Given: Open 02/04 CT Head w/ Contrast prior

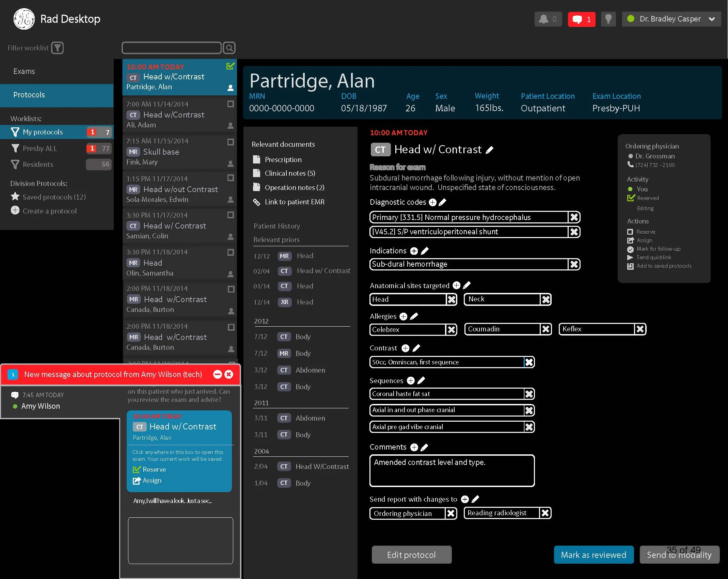Looking at the screenshot, I should [x=302, y=271].
